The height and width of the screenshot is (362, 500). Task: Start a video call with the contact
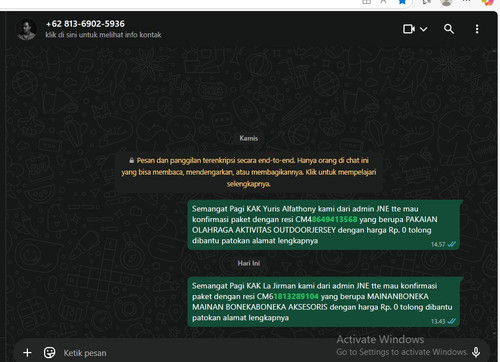click(x=409, y=29)
